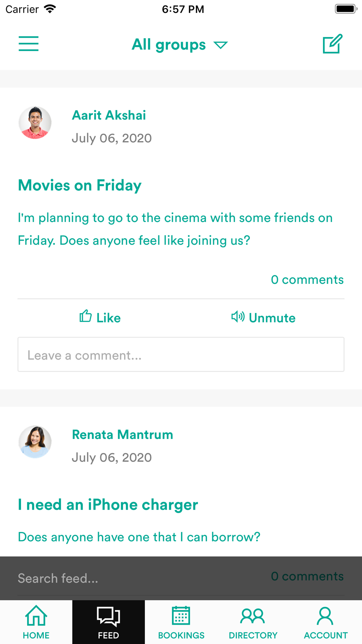Viewport: 362px width, 644px height.
Task: Switch to the Directory tab
Action: point(253,622)
